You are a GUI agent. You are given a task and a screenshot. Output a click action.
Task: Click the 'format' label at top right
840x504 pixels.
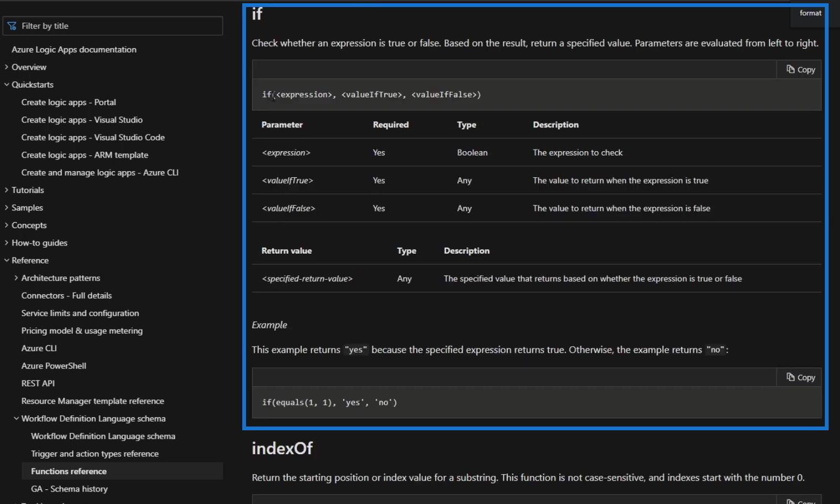tap(811, 13)
